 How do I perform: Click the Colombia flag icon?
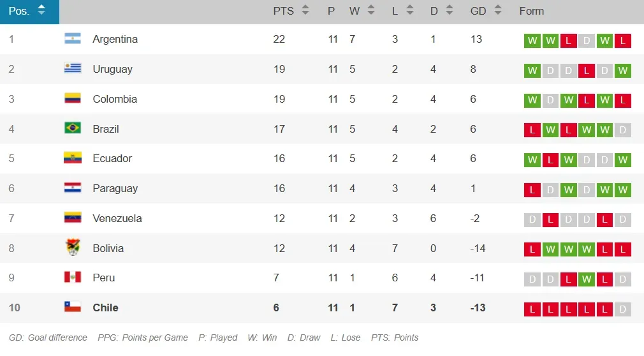pos(73,99)
